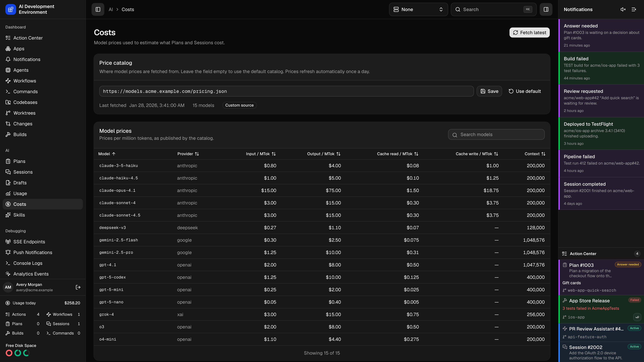Click the top Search bar
Viewport: 644px width, 362px height.
click(494, 9)
